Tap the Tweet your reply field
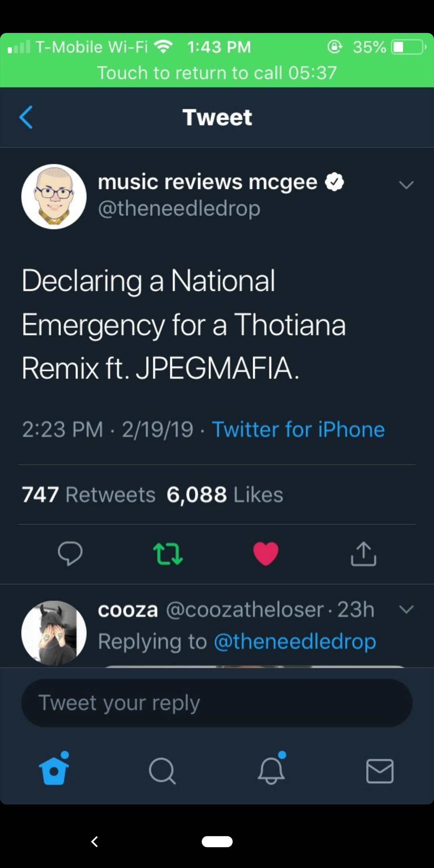Viewport: 434px width, 868px height. [217, 703]
